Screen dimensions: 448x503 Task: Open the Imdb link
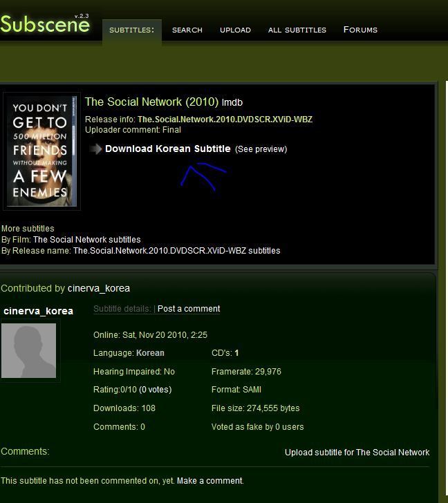pos(232,103)
